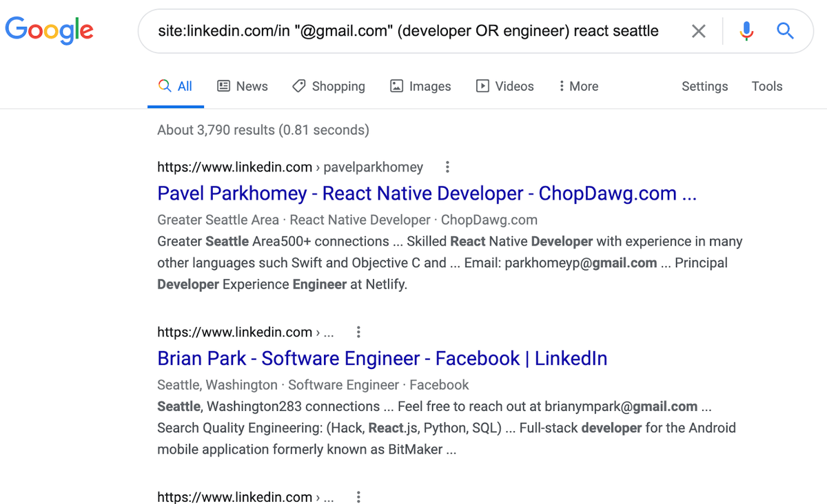Open options menu for bottom partial result
This screenshot has width=827, height=504.
[358, 497]
